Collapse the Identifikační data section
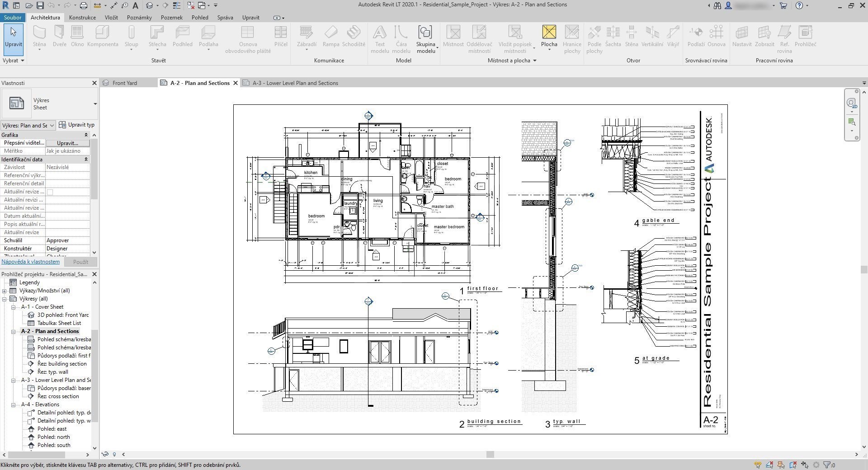Screen dimensions: 868x470 point(86,160)
